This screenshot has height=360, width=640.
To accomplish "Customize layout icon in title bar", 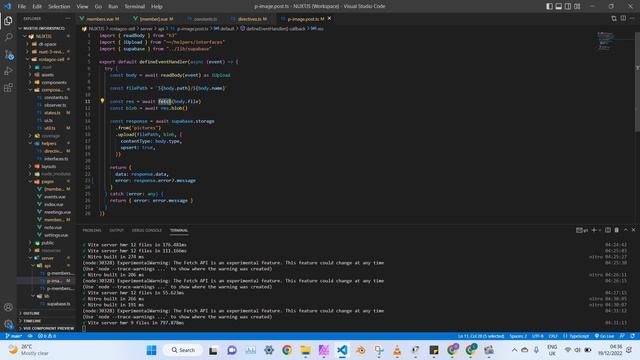I will pos(577,6).
